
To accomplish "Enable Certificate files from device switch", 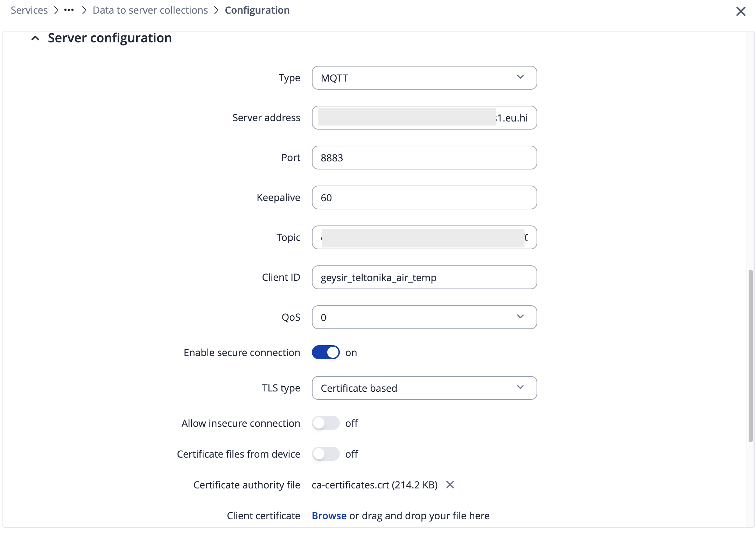I will (325, 454).
